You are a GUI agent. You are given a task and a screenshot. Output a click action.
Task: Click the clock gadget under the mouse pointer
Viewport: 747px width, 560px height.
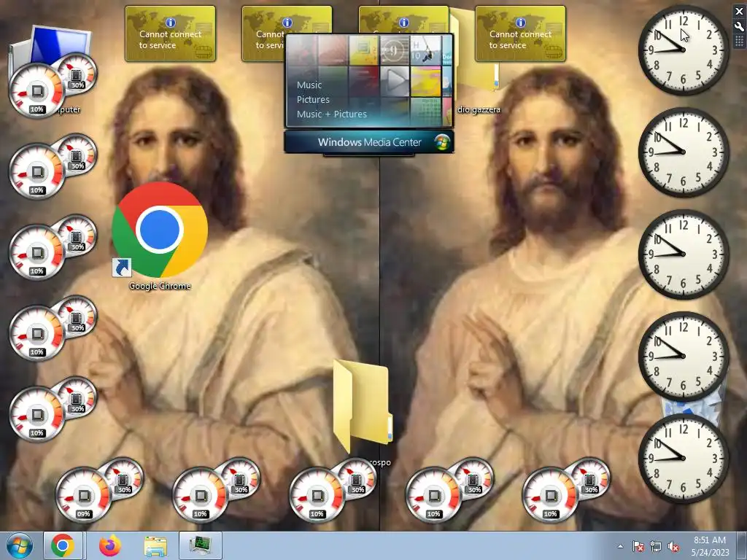point(684,50)
